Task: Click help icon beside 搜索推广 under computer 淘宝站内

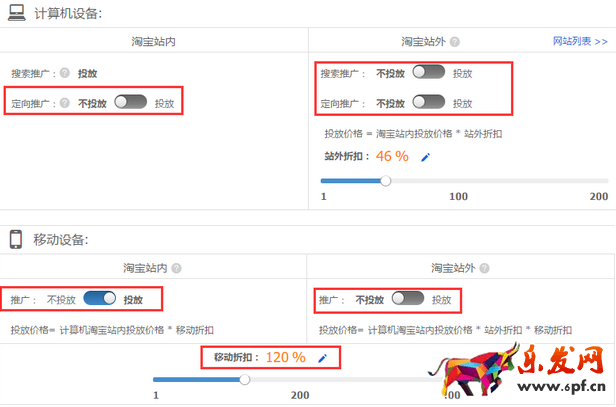Action: point(64,73)
